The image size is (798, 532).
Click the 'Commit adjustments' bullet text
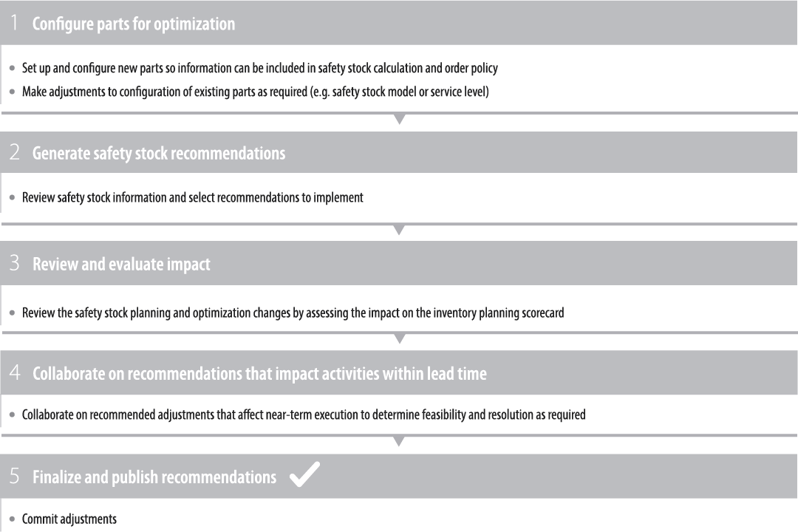click(x=69, y=519)
